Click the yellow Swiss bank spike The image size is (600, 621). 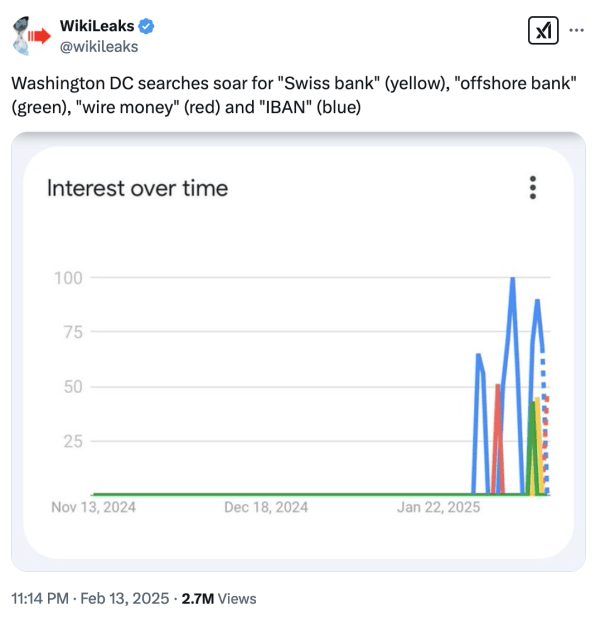538,446
